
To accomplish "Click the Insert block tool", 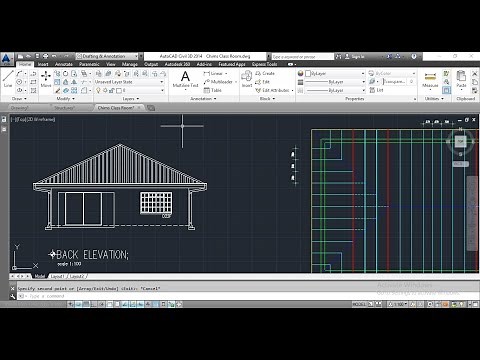I will point(247,79).
